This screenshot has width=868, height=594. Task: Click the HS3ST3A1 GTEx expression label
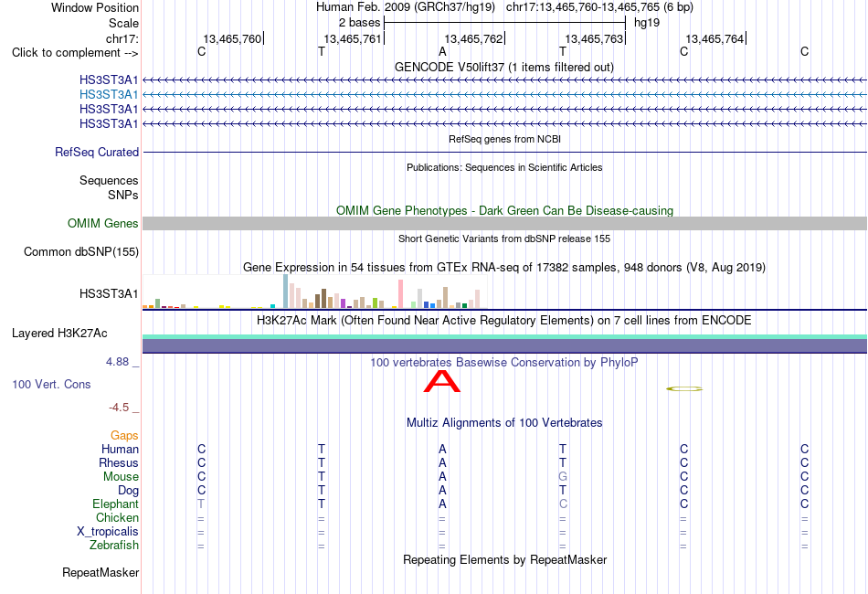tap(109, 294)
